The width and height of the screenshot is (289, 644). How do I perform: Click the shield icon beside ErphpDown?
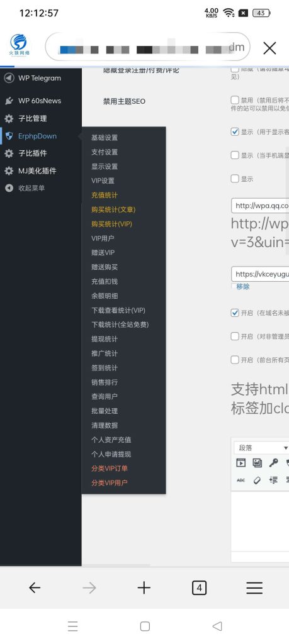coord(9,136)
